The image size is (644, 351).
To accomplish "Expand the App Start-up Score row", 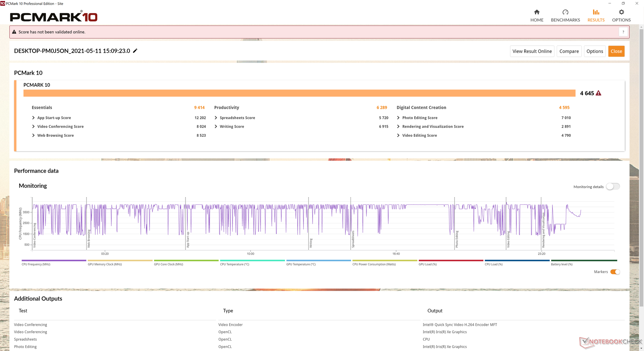I will [x=33, y=118].
